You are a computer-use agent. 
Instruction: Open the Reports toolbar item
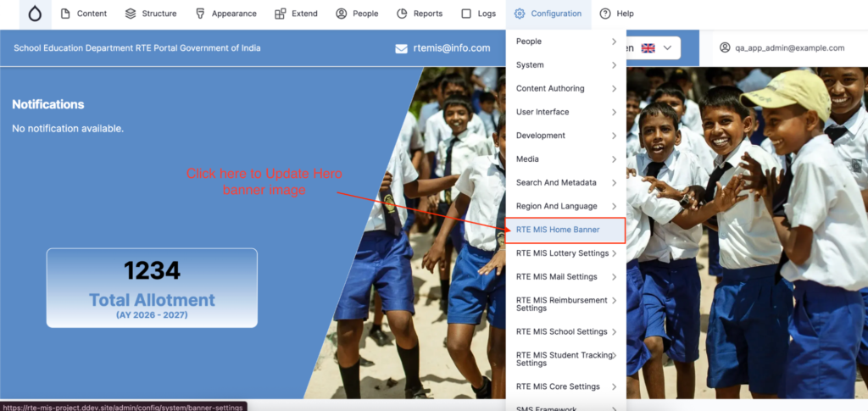coord(419,14)
